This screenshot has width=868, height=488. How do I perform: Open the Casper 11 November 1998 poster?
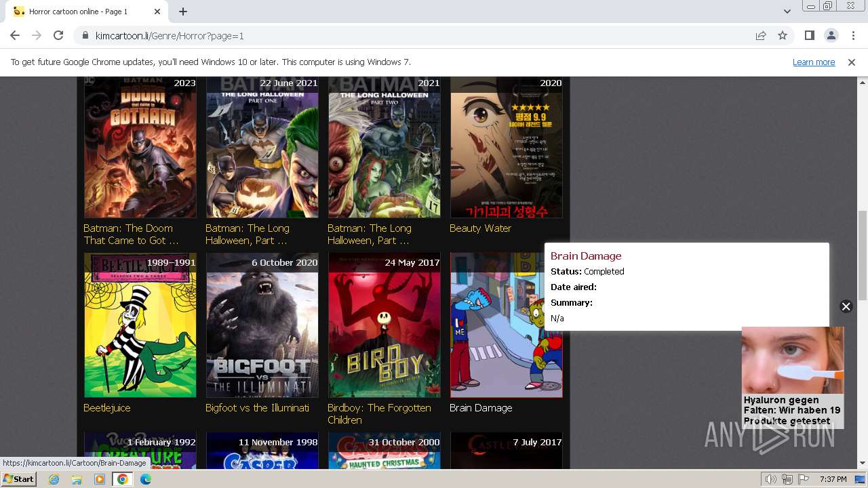coord(262,451)
